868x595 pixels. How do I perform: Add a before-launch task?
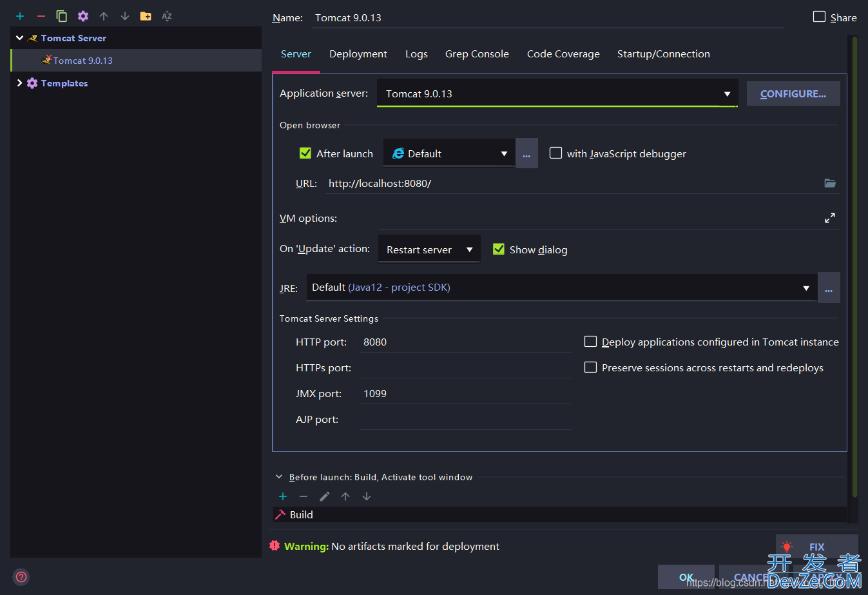coord(283,496)
